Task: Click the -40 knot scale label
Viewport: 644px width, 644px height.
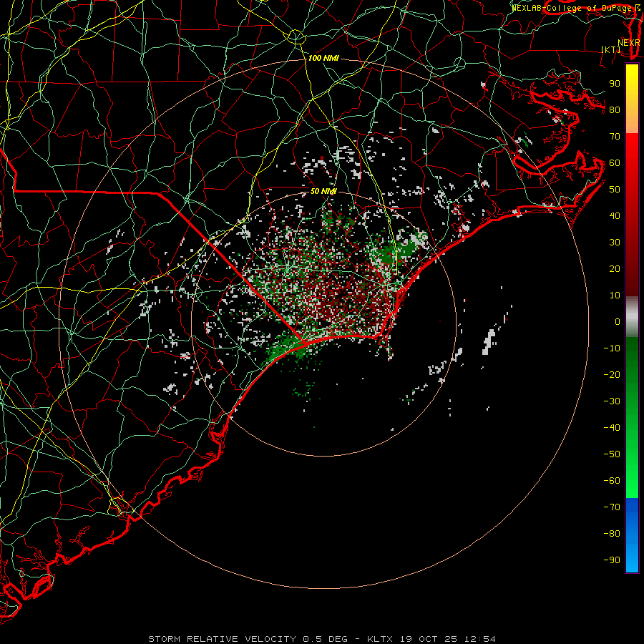Action: [612, 428]
